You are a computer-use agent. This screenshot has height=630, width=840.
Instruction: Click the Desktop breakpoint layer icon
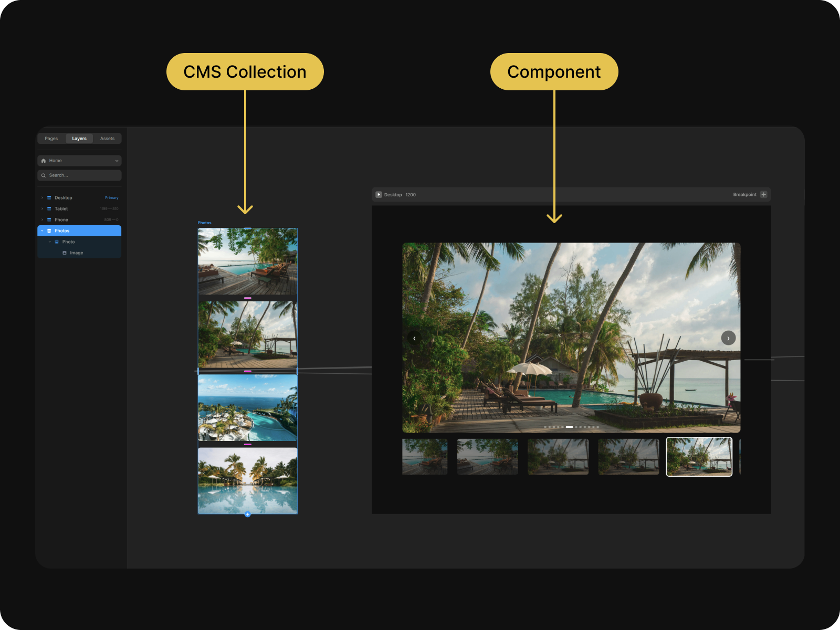click(49, 198)
